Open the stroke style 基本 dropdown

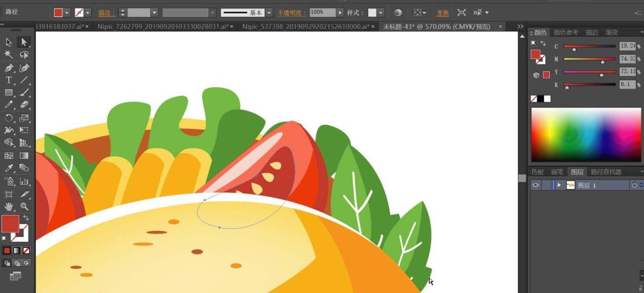tap(269, 13)
